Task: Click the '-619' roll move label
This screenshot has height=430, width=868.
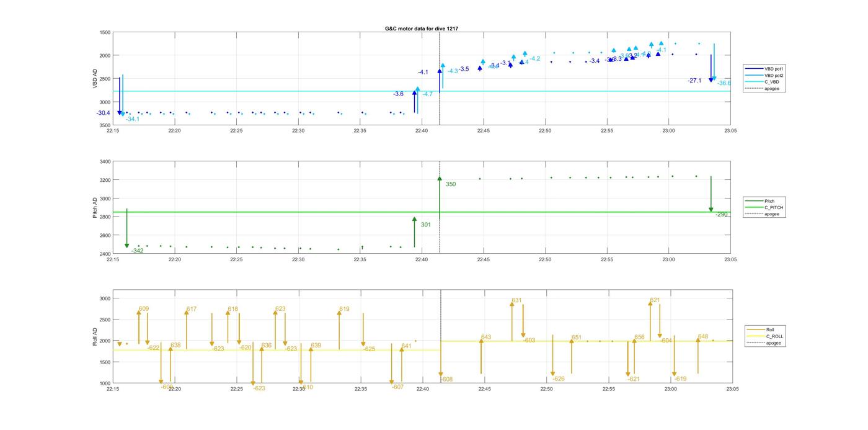Action: coord(681,378)
